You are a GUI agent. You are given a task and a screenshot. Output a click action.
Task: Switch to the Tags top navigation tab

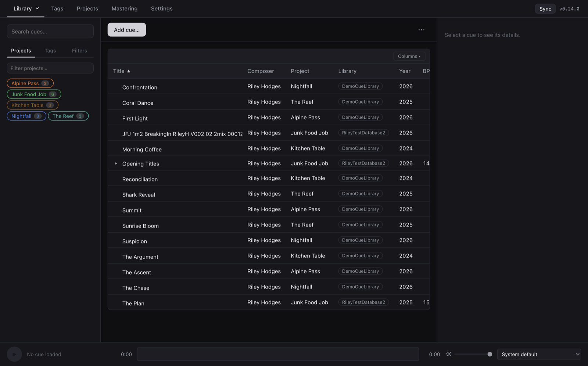57,8
